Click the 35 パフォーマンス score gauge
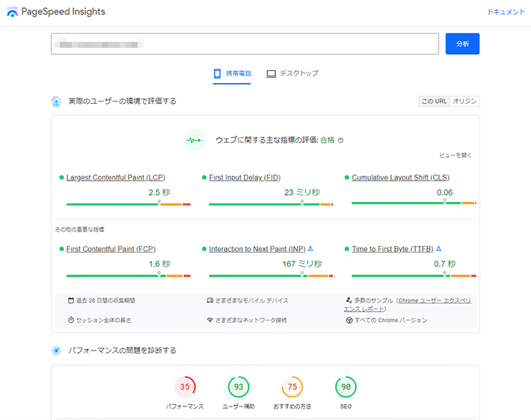Screen dimensions: 531x420 (185, 387)
